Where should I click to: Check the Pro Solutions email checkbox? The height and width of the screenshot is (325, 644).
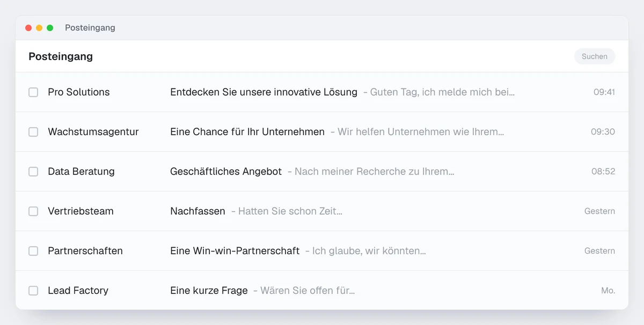pos(33,92)
